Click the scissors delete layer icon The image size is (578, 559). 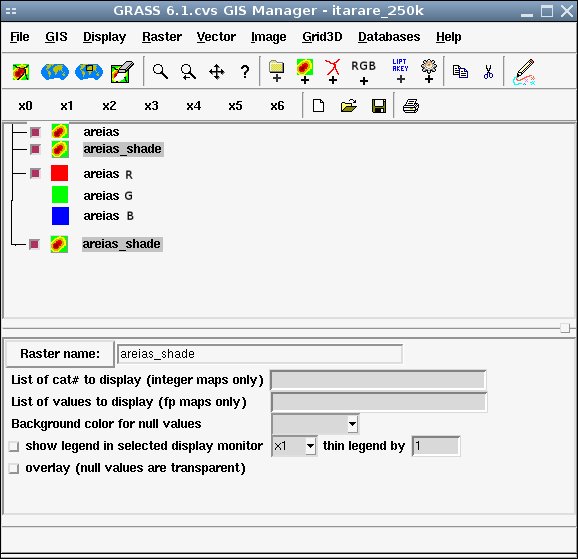coord(488,72)
